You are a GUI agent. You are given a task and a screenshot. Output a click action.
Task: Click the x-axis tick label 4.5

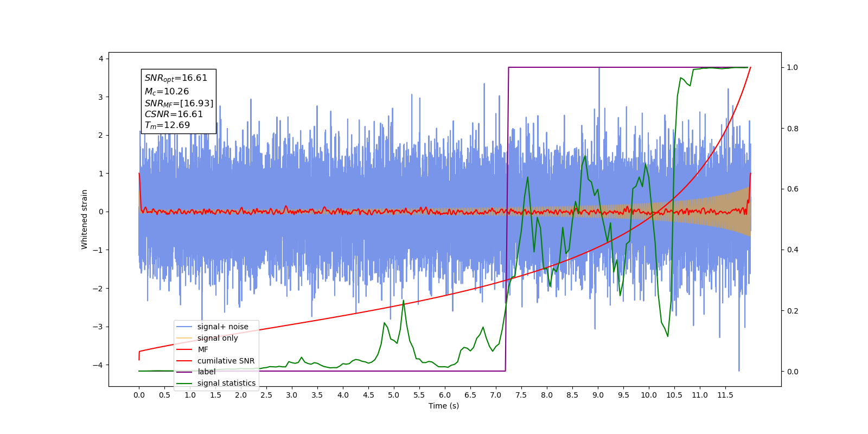[x=368, y=395]
